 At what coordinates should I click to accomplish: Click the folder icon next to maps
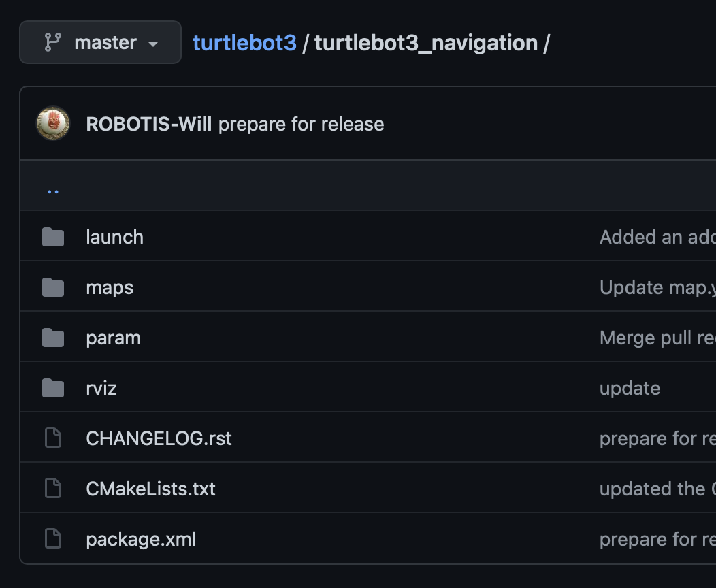[53, 287]
